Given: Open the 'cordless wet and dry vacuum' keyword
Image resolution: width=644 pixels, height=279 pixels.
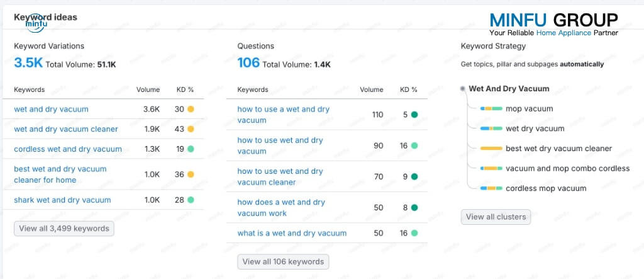Looking at the screenshot, I should [x=68, y=149].
